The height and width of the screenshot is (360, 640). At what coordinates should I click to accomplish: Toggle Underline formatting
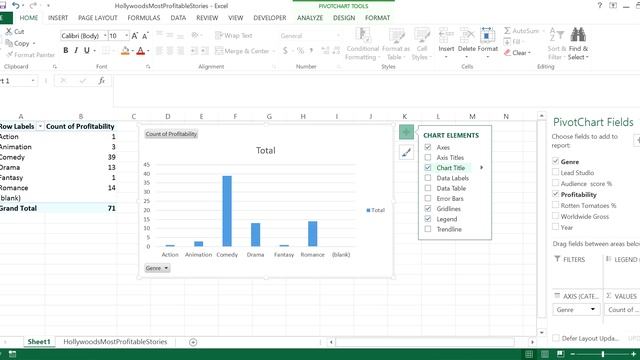point(87,51)
